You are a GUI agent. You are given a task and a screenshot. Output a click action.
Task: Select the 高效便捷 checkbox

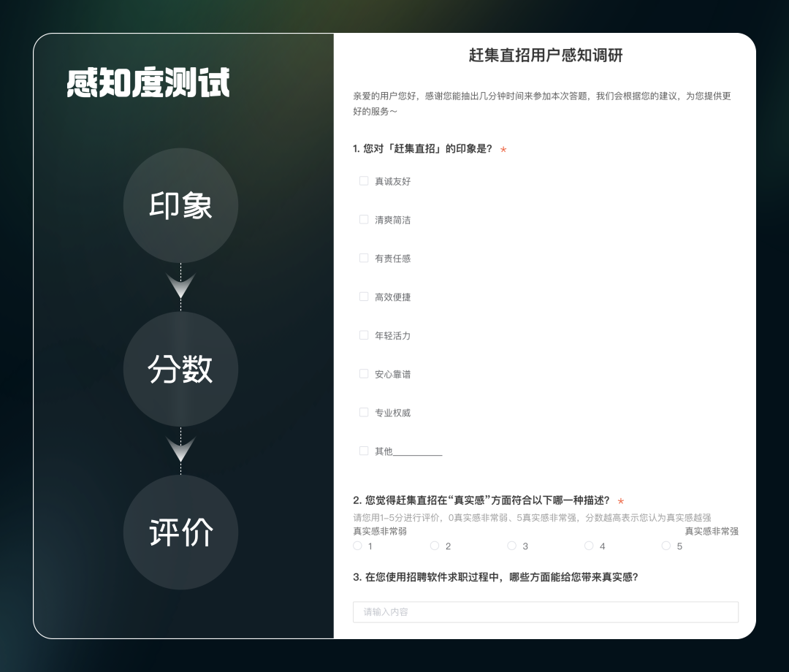364,297
